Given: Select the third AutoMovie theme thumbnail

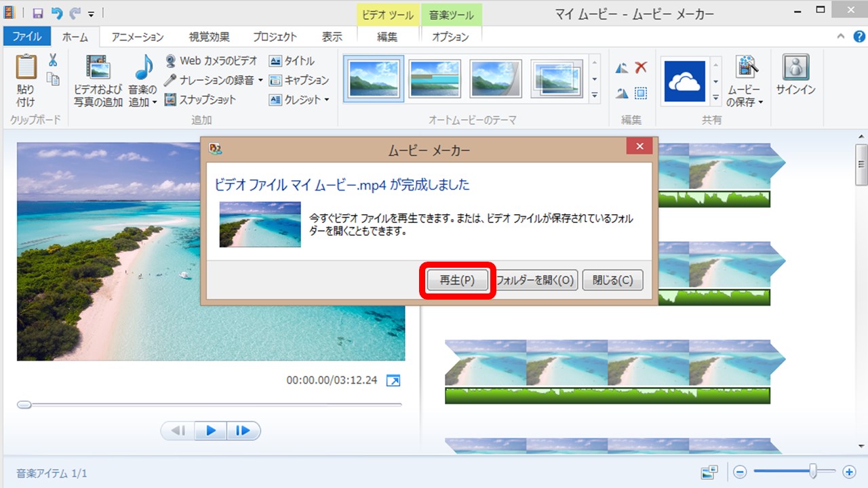Looking at the screenshot, I should [x=496, y=79].
